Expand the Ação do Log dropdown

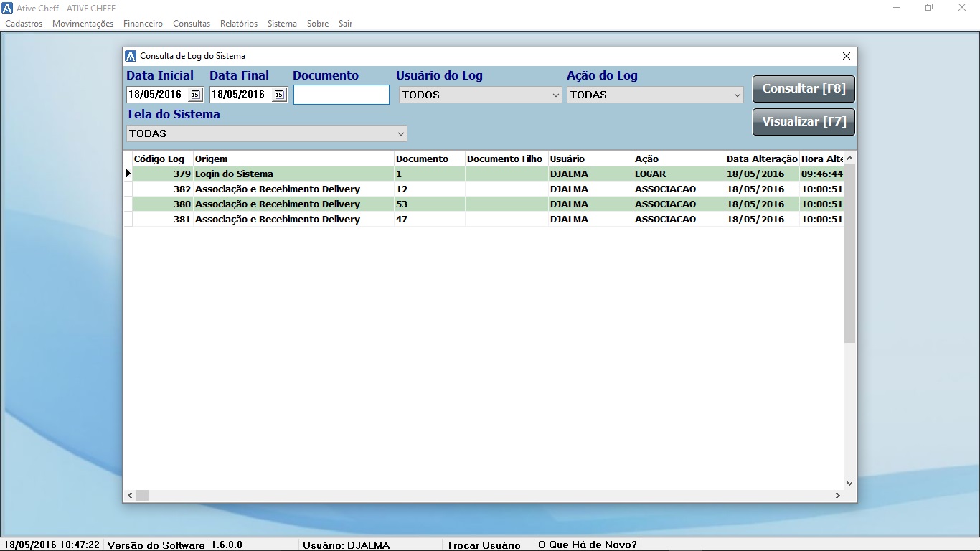pyautogui.click(x=737, y=95)
